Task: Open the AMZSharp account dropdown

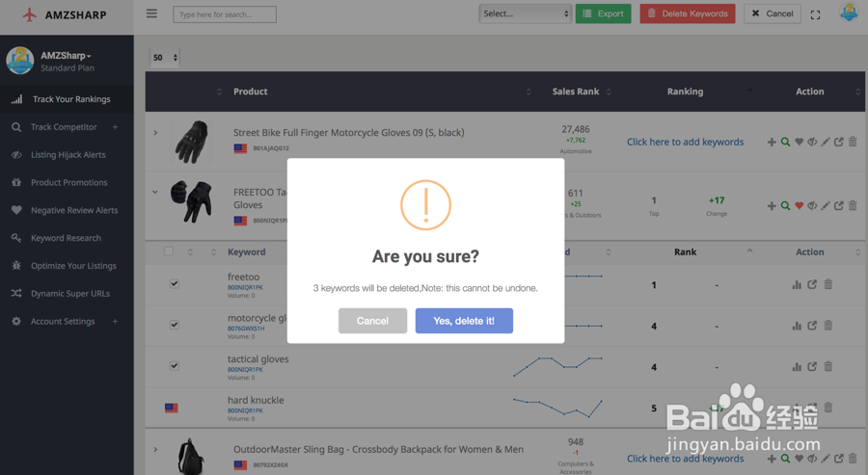Action: coord(66,55)
